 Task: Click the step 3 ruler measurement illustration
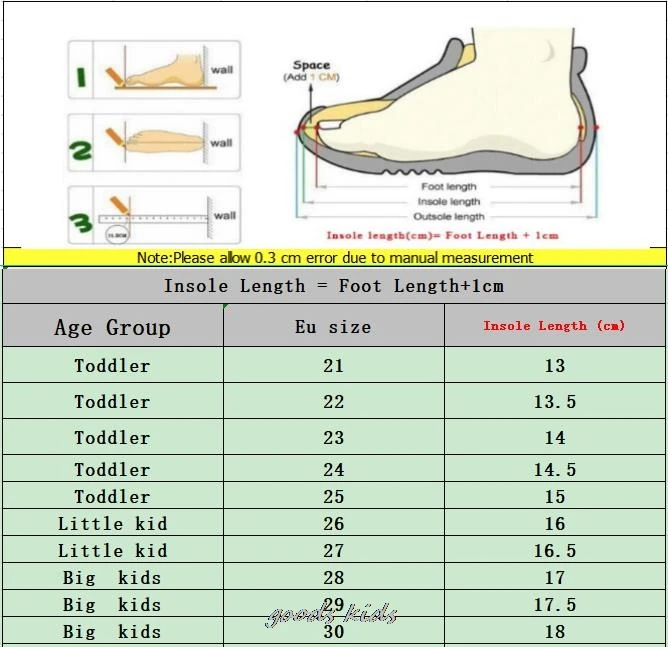[154, 215]
